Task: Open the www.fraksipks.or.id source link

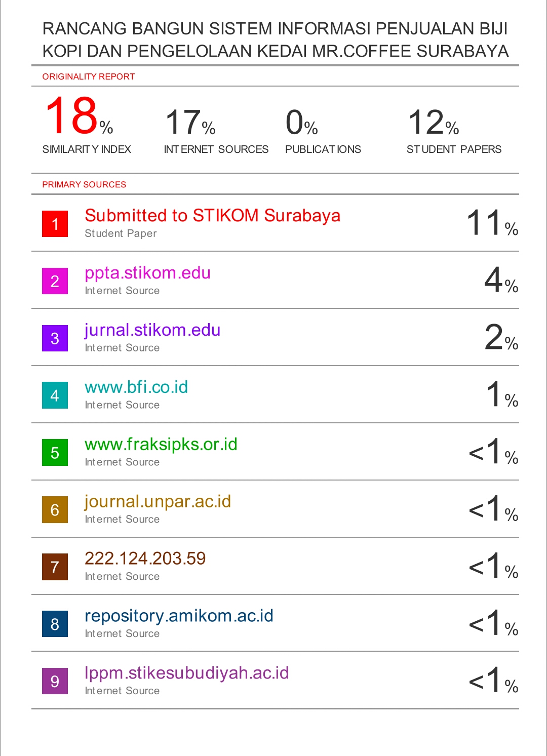Action: [161, 445]
